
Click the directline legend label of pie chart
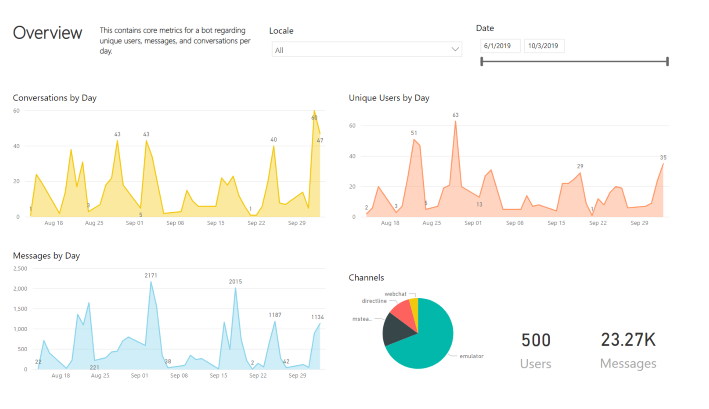(x=374, y=301)
